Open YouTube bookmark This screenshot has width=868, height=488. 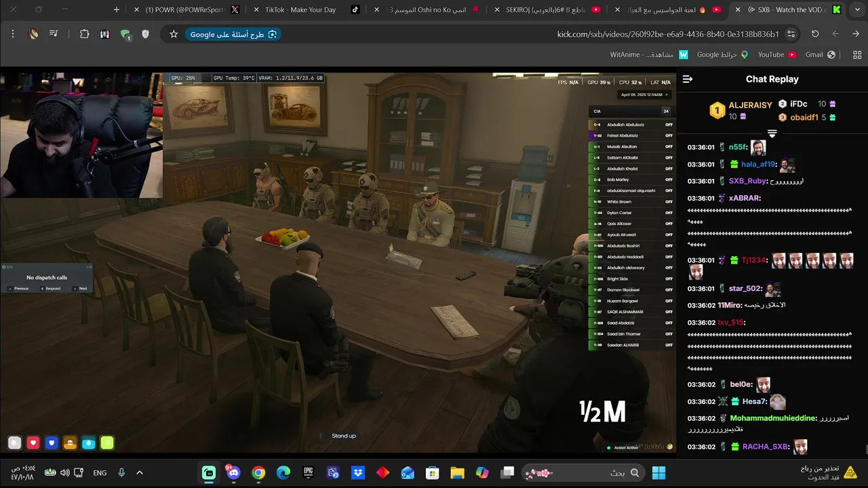(776, 54)
